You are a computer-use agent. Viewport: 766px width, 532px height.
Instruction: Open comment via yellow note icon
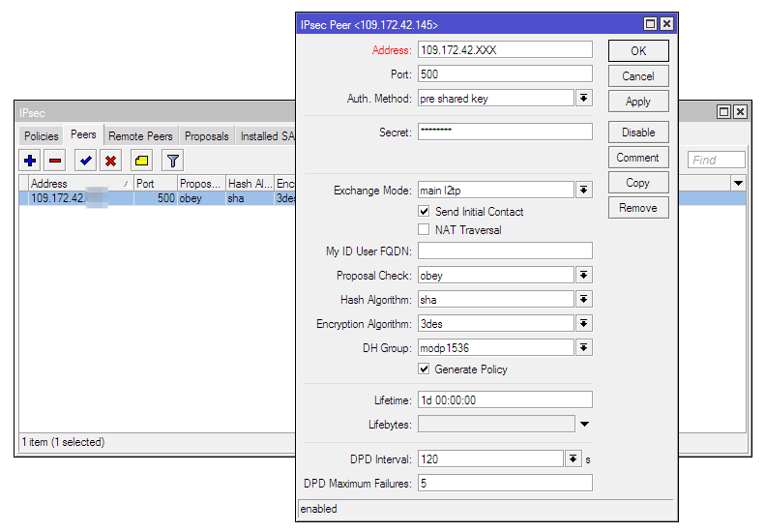[x=141, y=161]
